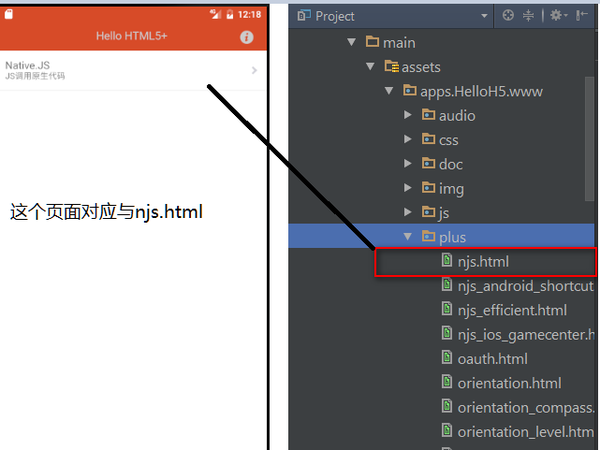The width and height of the screenshot is (600, 450).
Task: Open the Project view dropdown
Action: coord(484,16)
